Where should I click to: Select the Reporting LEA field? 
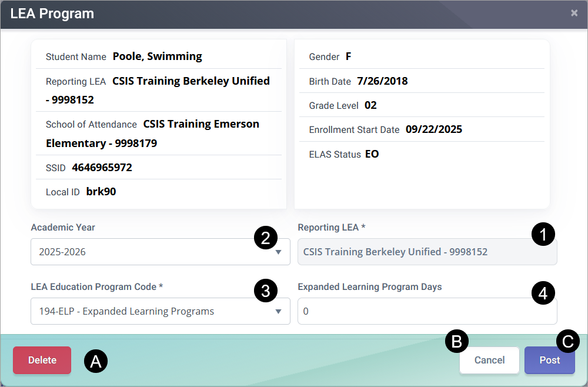(x=427, y=252)
